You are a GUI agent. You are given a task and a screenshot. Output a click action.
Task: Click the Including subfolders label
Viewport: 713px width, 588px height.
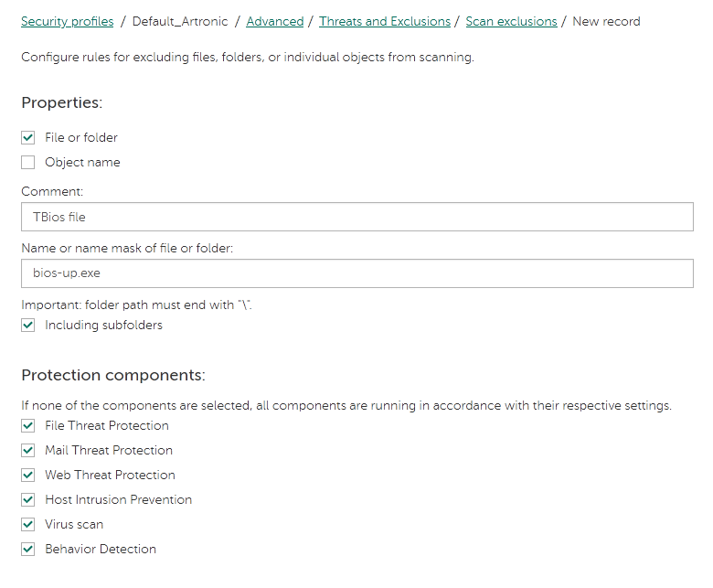pos(103,326)
